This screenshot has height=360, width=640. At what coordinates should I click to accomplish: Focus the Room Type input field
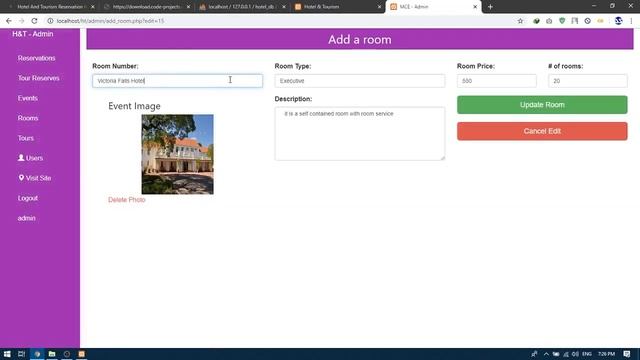(360, 81)
